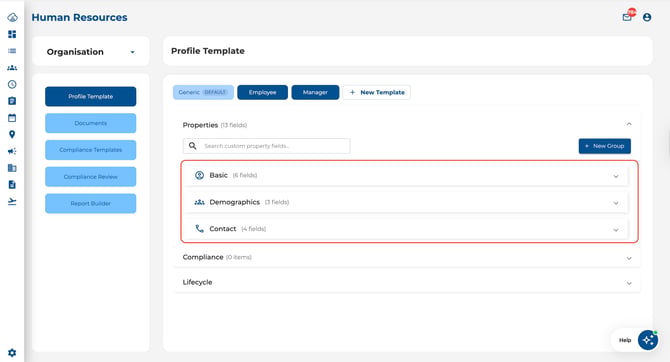Expand the Basic group chevron
The width and height of the screenshot is (670, 362).
point(616,176)
